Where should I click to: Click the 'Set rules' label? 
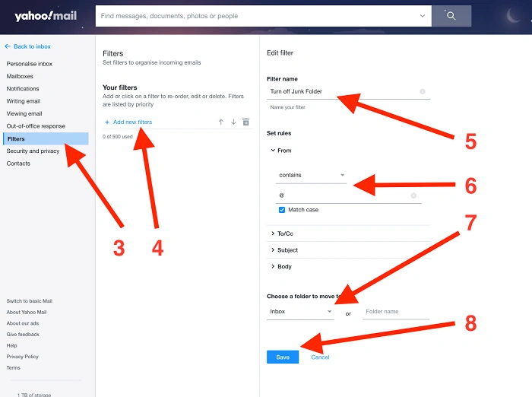279,133
